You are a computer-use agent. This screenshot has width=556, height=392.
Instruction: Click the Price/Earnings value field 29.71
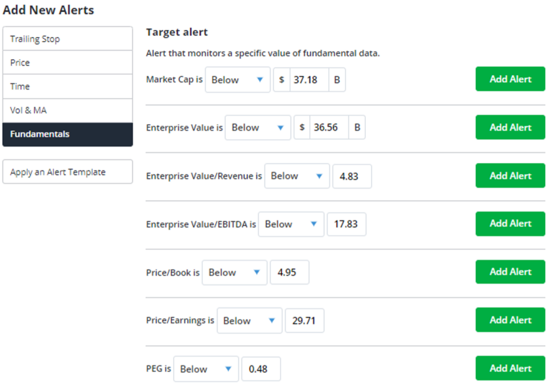(x=305, y=321)
